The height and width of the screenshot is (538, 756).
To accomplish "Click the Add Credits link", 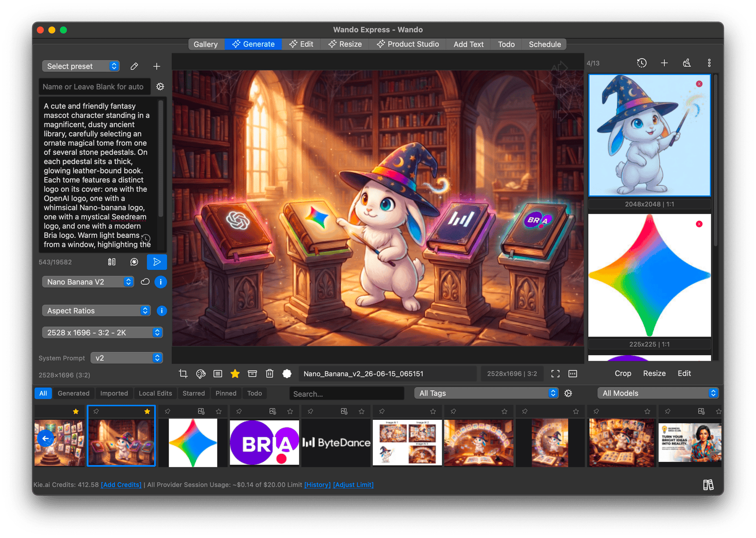I will click(121, 485).
